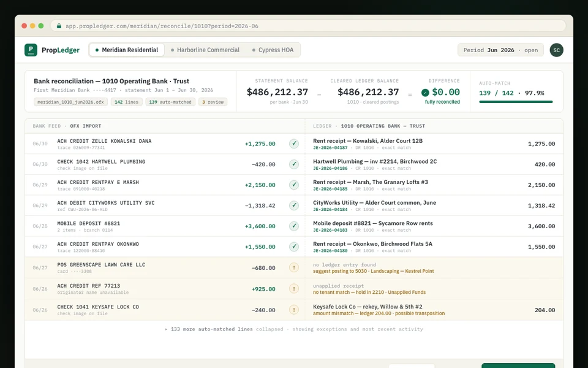Screen dimensions: 588x368
Task: Switch to Cypress HOA tab
Action: (x=273, y=50)
